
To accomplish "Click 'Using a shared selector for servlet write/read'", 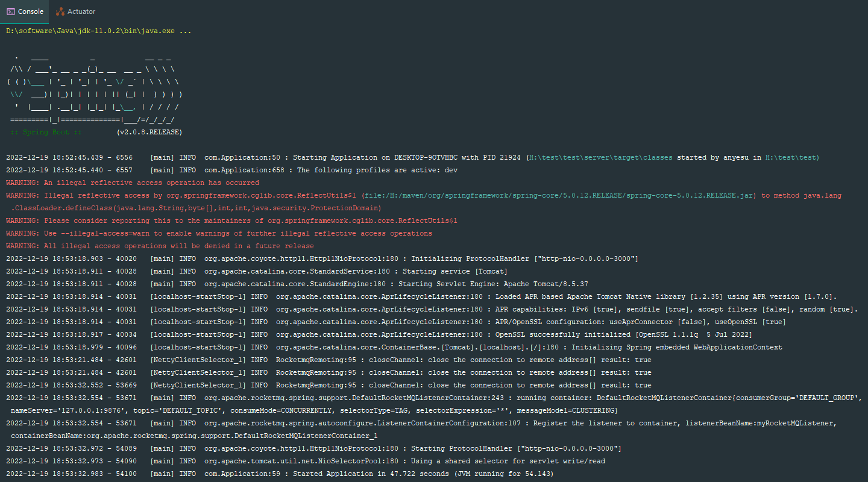I will click(508, 461).
